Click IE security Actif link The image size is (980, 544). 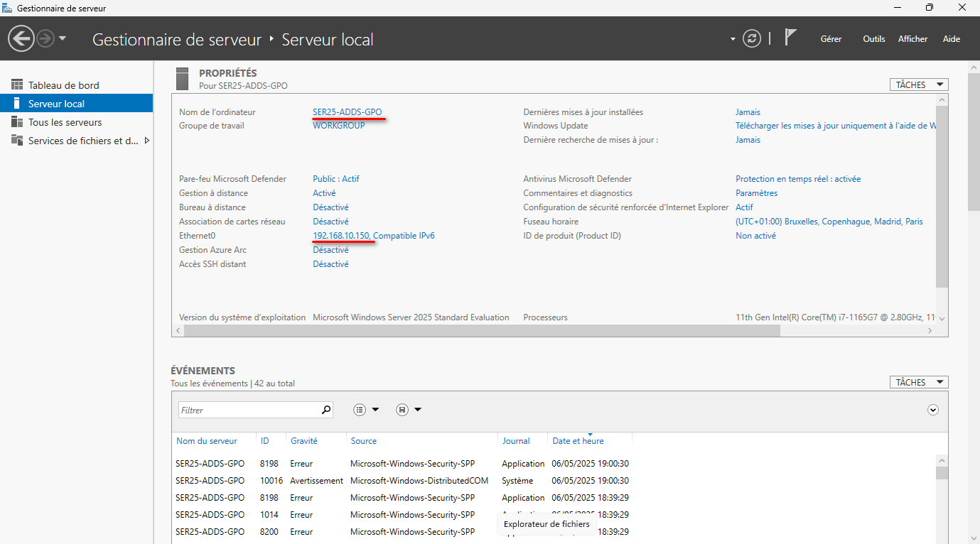pos(744,207)
